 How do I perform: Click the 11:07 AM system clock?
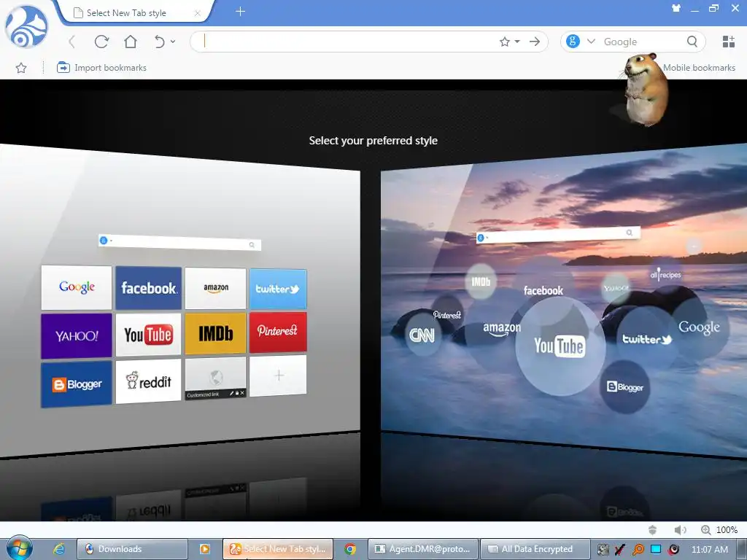(709, 550)
